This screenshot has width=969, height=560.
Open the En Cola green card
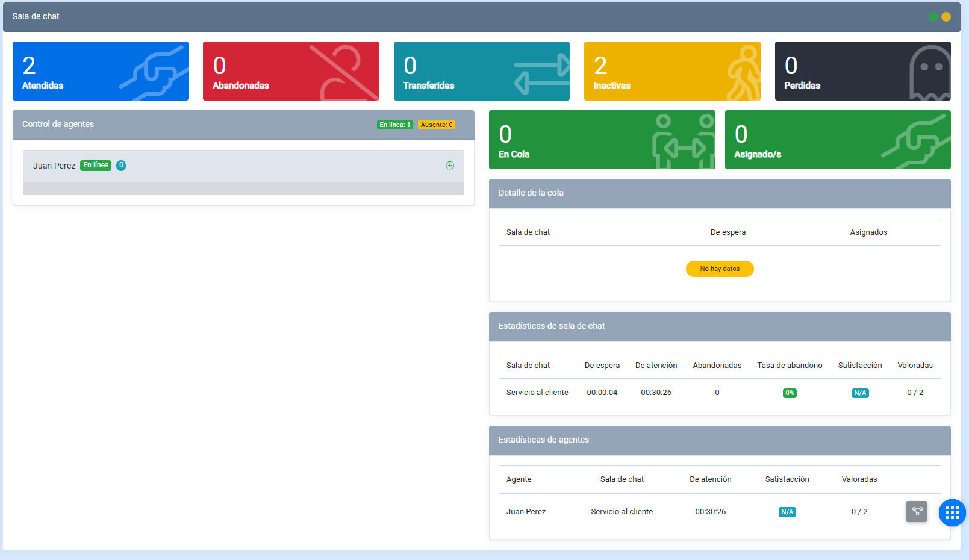[602, 140]
